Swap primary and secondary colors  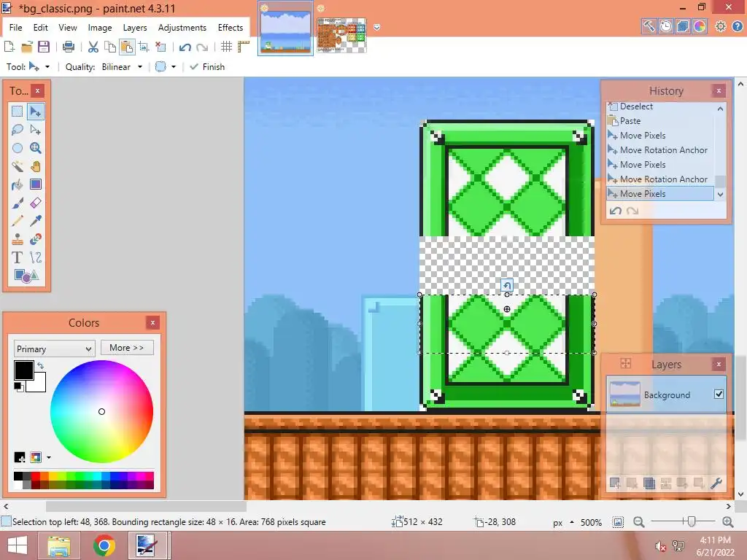click(x=41, y=365)
